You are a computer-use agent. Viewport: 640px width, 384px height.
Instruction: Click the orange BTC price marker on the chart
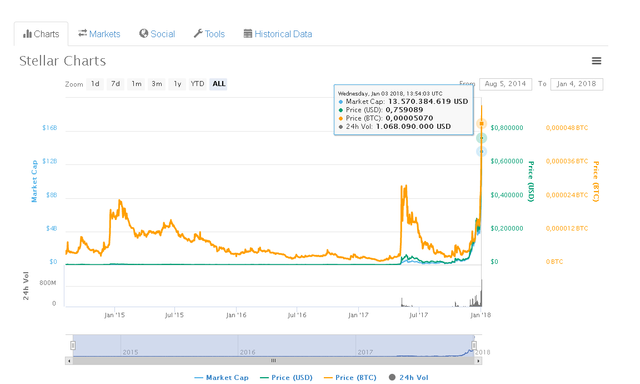[482, 123]
